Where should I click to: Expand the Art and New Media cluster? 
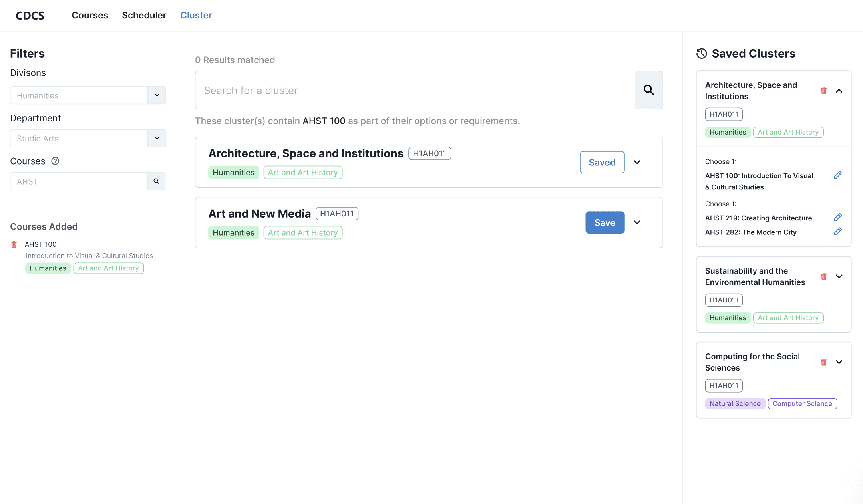point(637,222)
